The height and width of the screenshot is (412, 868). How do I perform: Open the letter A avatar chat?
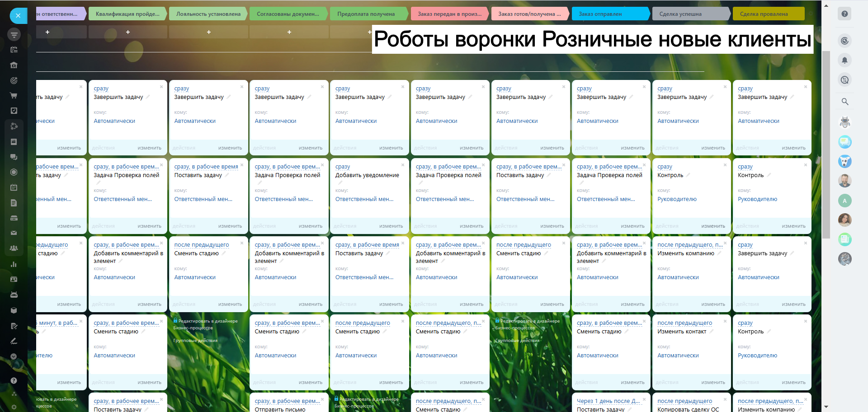pyautogui.click(x=844, y=201)
